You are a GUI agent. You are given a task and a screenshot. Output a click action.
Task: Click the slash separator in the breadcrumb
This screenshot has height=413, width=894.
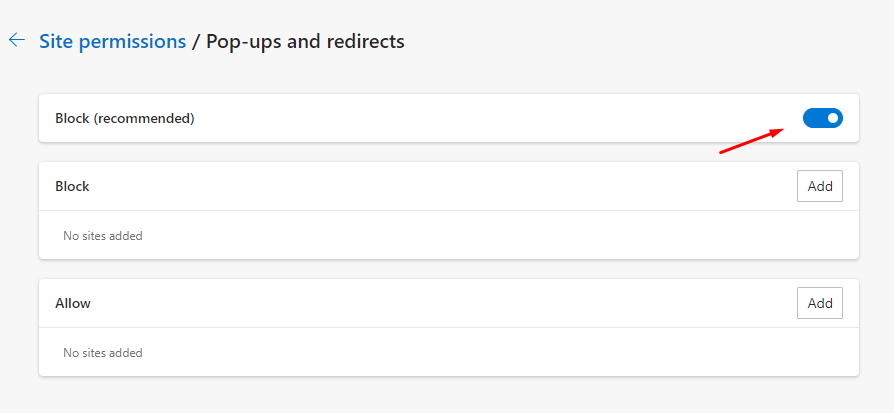[196, 41]
